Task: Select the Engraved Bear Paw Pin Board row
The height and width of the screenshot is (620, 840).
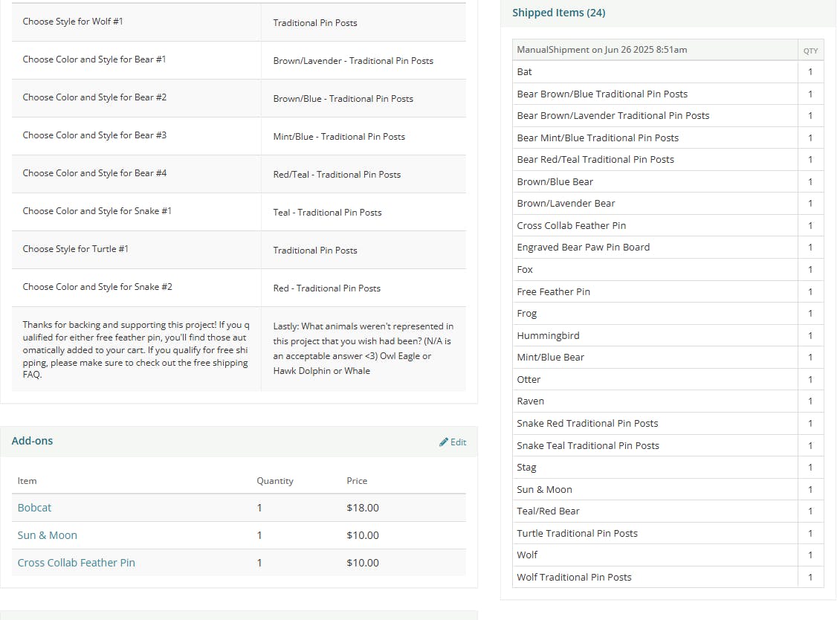Action: 583,248
